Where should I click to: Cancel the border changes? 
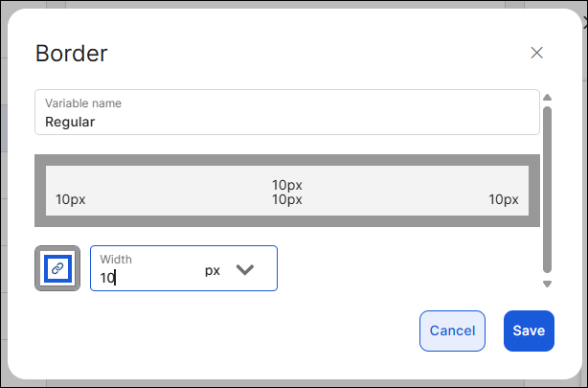click(452, 331)
